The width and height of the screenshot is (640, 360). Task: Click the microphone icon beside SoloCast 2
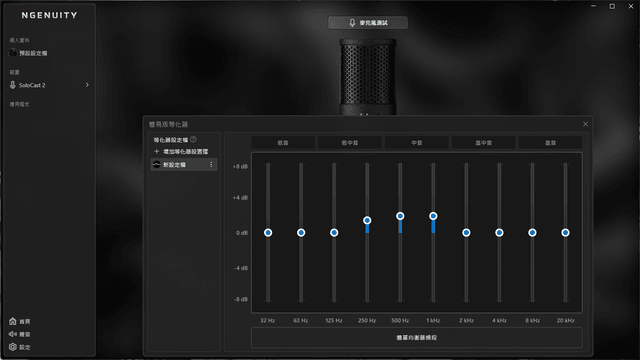(13, 85)
